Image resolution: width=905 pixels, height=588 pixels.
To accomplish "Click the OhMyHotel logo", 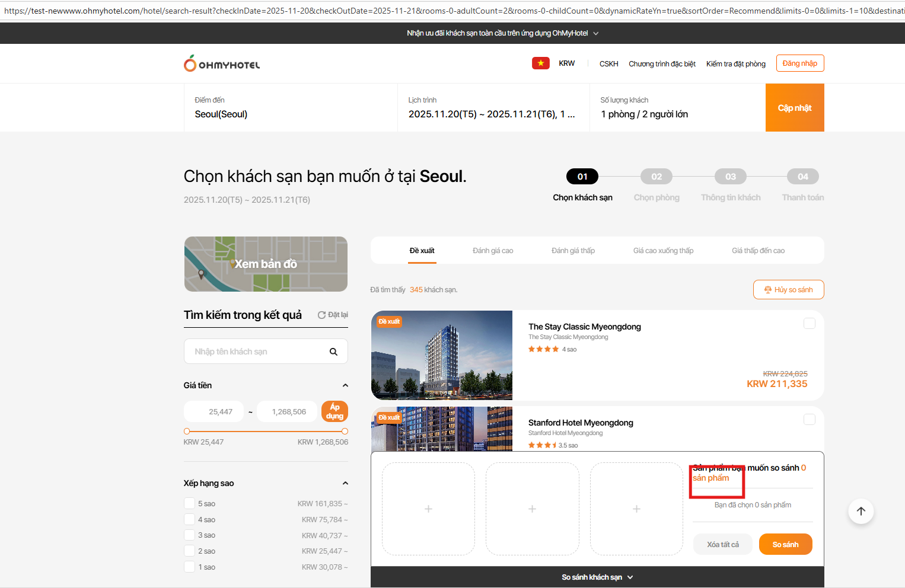I will pos(222,63).
